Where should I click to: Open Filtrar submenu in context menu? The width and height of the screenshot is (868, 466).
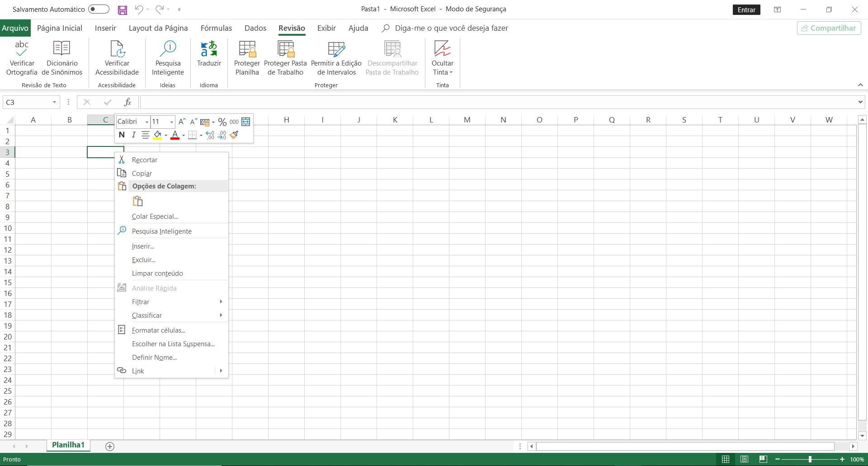click(x=172, y=301)
